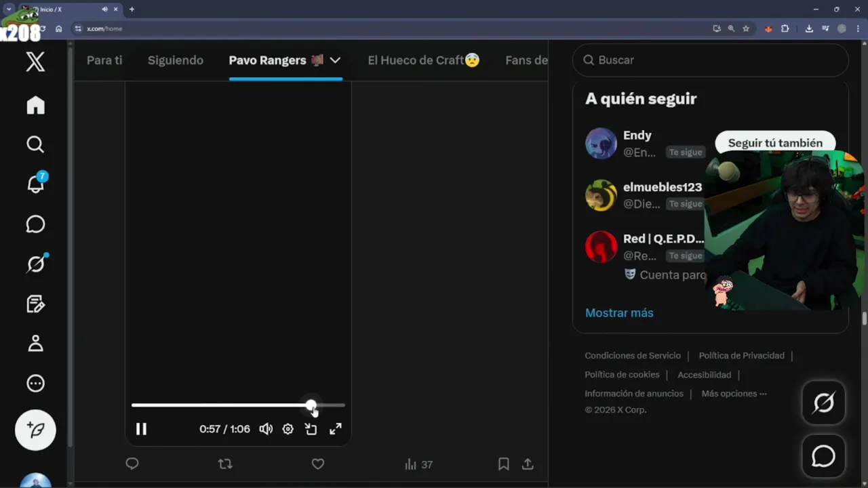Viewport: 868px width, 488px height.
Task: Switch to the Siguiendo tab
Action: point(176,60)
